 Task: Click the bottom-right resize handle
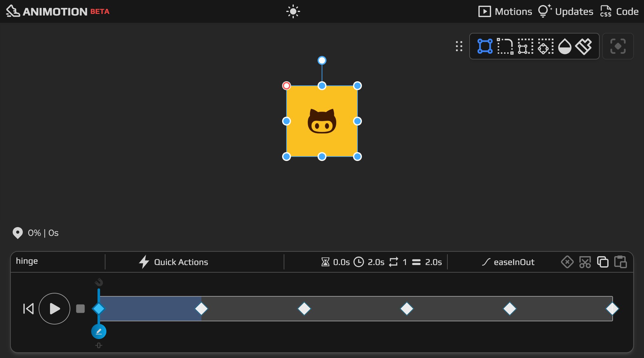pyautogui.click(x=357, y=157)
